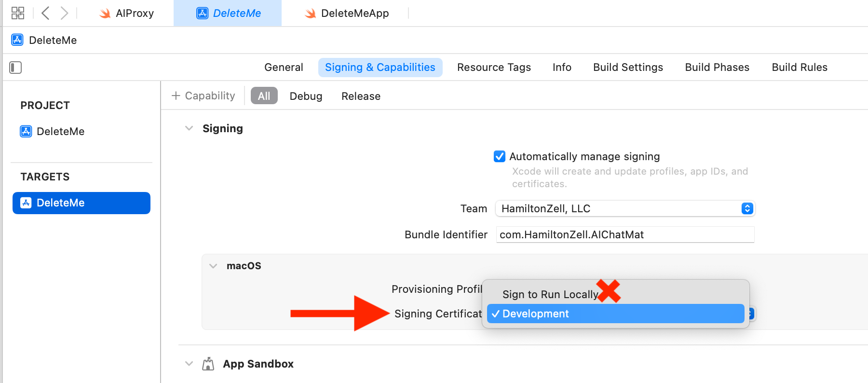Screen dimensions: 868x383
Task: Click DeleteMe in the breadcrumb path
Action: click(x=53, y=40)
